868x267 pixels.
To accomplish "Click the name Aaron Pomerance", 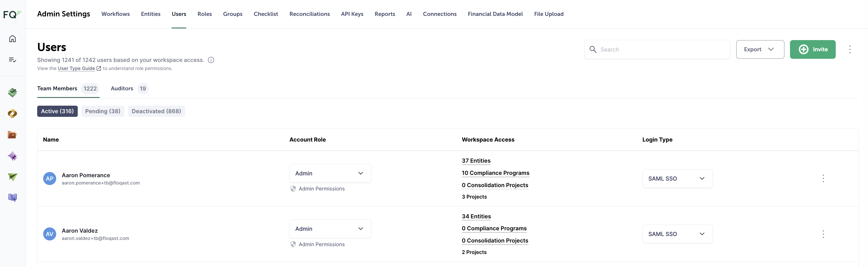I will click(86, 175).
